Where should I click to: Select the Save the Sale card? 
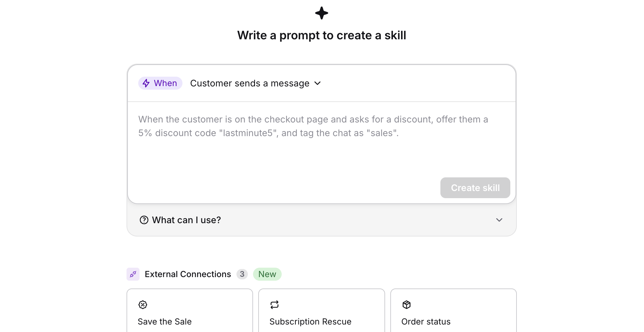click(x=190, y=311)
